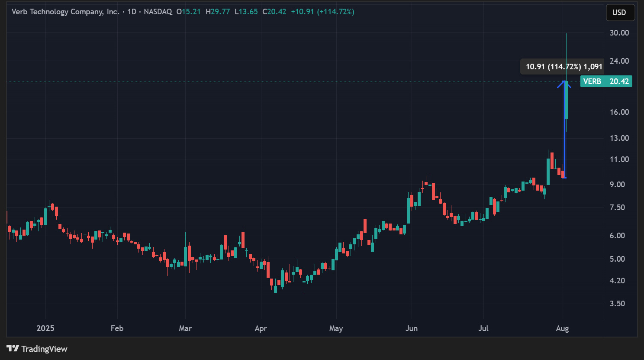Click the green VERB ticker tag
The width and height of the screenshot is (644, 360).
pyautogui.click(x=592, y=81)
